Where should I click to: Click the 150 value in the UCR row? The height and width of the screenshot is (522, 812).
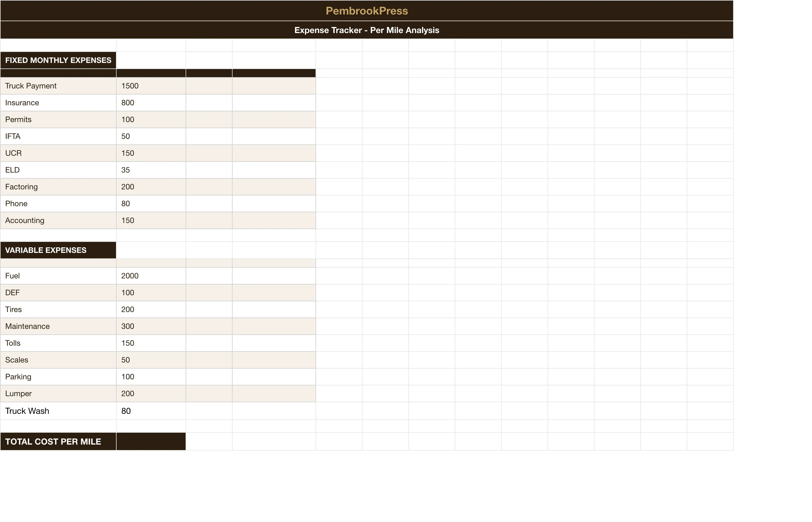click(151, 153)
